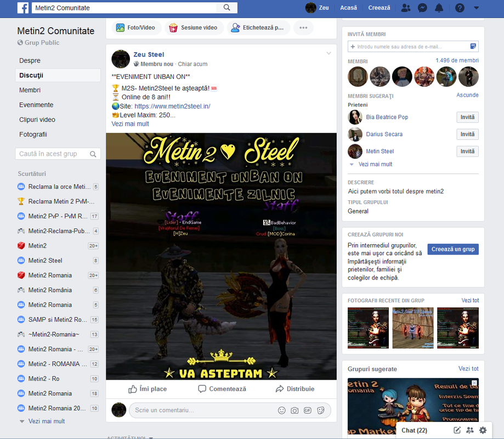Click Scrie un comentariu input field

[x=202, y=410]
